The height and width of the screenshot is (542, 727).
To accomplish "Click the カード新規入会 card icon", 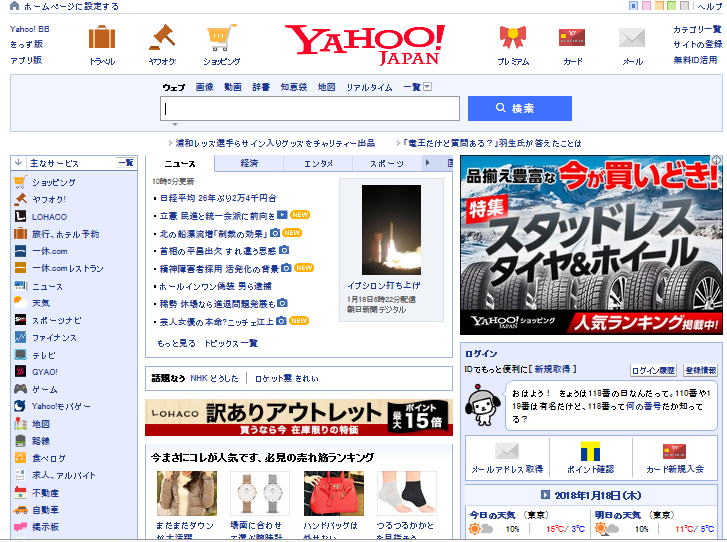I will click(674, 451).
